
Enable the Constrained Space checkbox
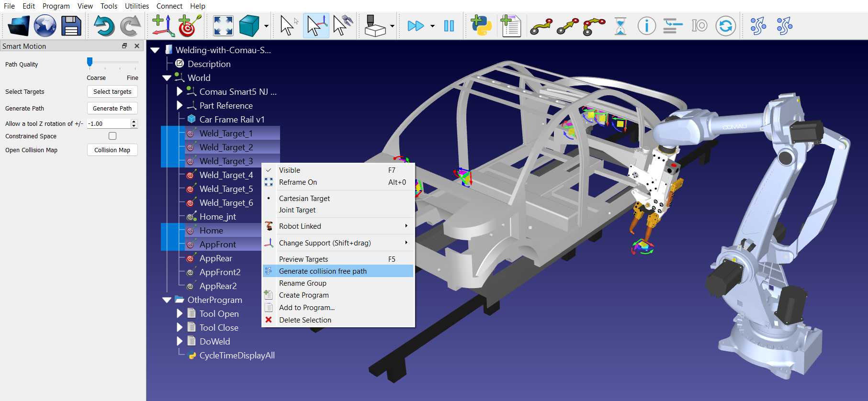(x=113, y=136)
